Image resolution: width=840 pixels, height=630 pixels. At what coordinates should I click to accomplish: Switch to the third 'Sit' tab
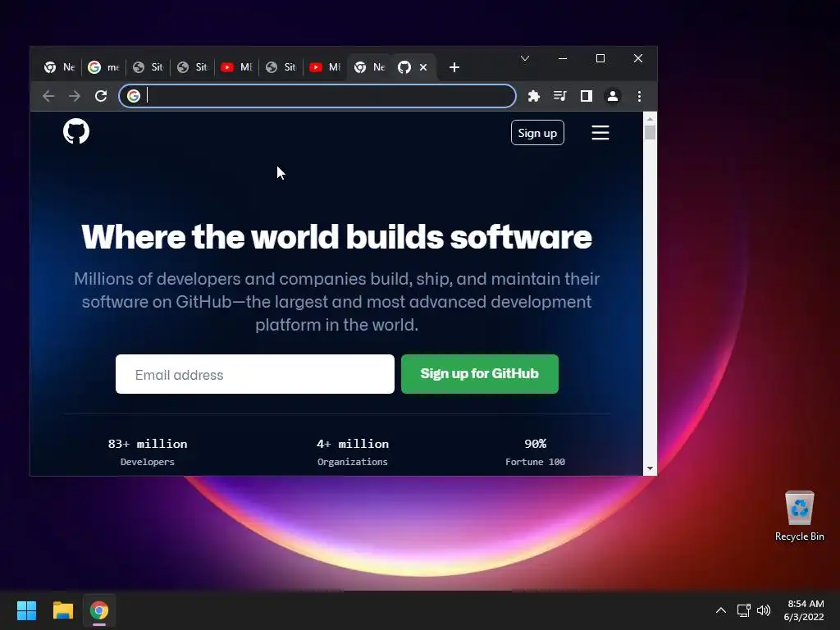pyautogui.click(x=281, y=67)
